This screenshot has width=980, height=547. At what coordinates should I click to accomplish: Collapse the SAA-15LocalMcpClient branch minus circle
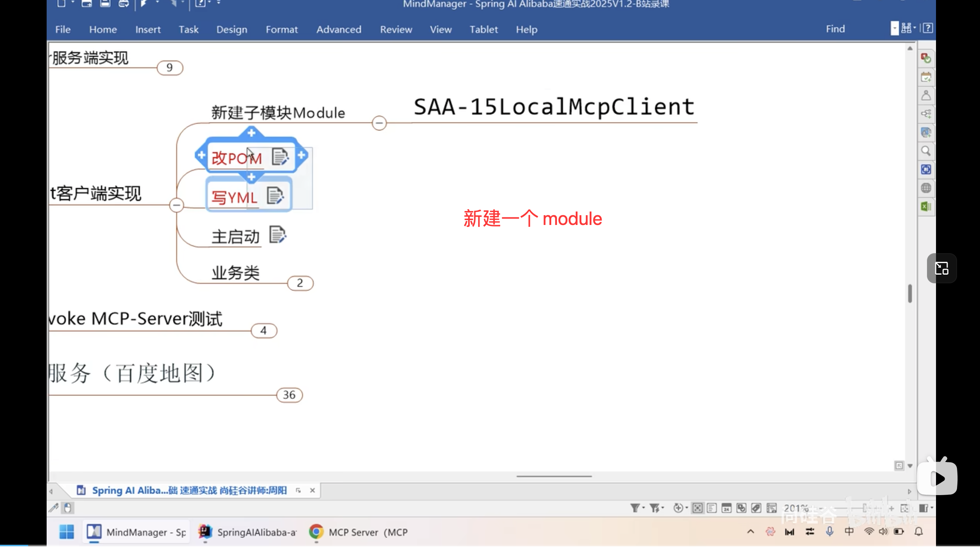(x=379, y=123)
